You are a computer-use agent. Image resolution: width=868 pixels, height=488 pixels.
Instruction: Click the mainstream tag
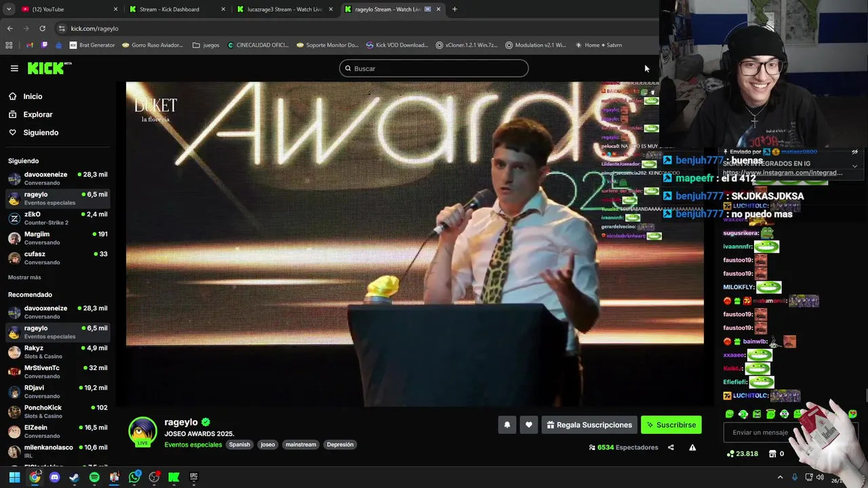coord(301,445)
